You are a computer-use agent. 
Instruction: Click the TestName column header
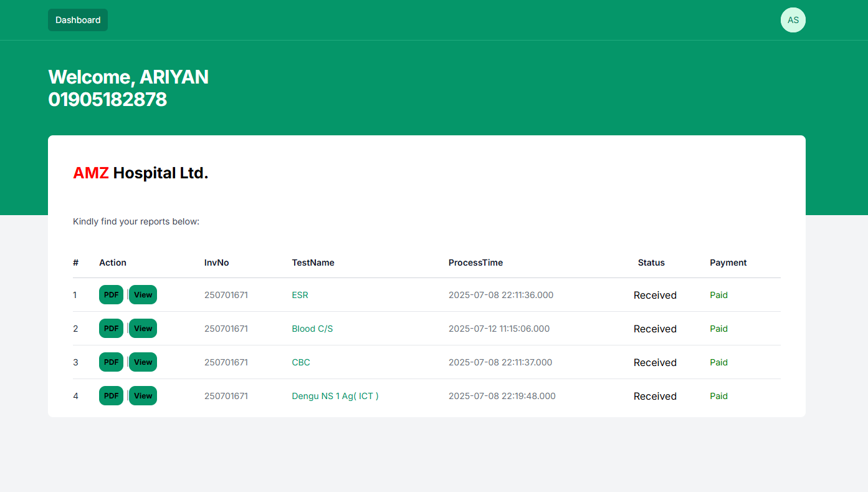[313, 263]
